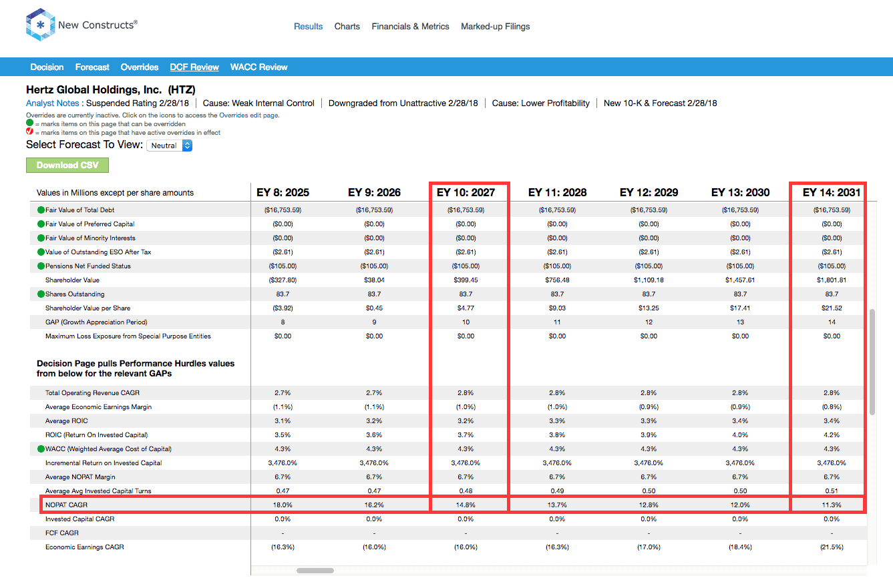Click green override icon for Value of Outstanding ESO

(x=41, y=252)
